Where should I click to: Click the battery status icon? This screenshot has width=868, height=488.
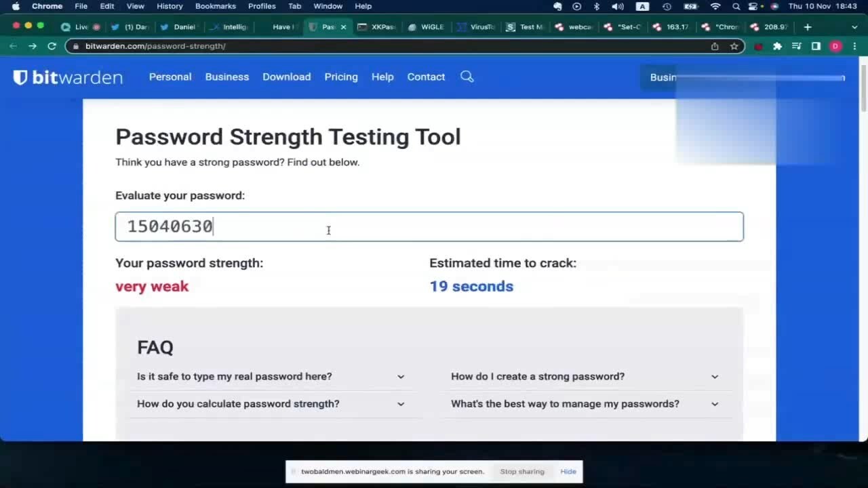pyautogui.click(x=690, y=6)
